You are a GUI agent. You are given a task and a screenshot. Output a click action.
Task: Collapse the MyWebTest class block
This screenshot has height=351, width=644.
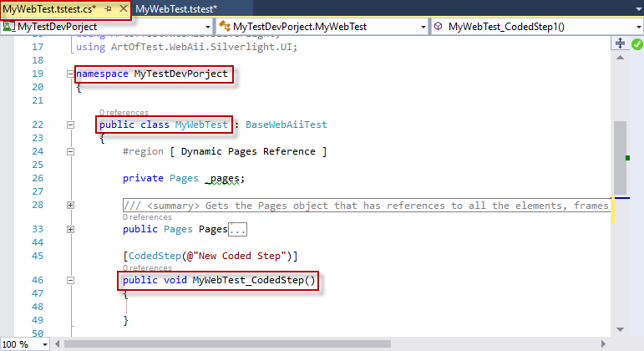coord(70,125)
